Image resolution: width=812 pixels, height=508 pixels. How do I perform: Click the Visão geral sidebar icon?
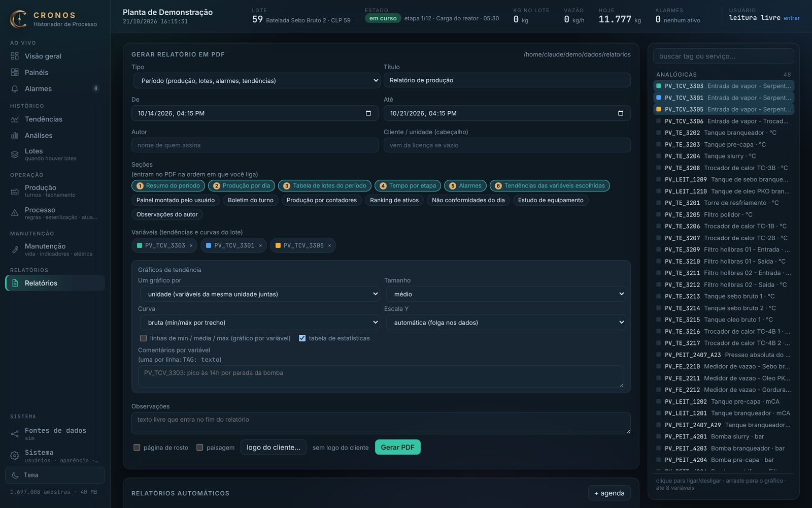click(15, 56)
